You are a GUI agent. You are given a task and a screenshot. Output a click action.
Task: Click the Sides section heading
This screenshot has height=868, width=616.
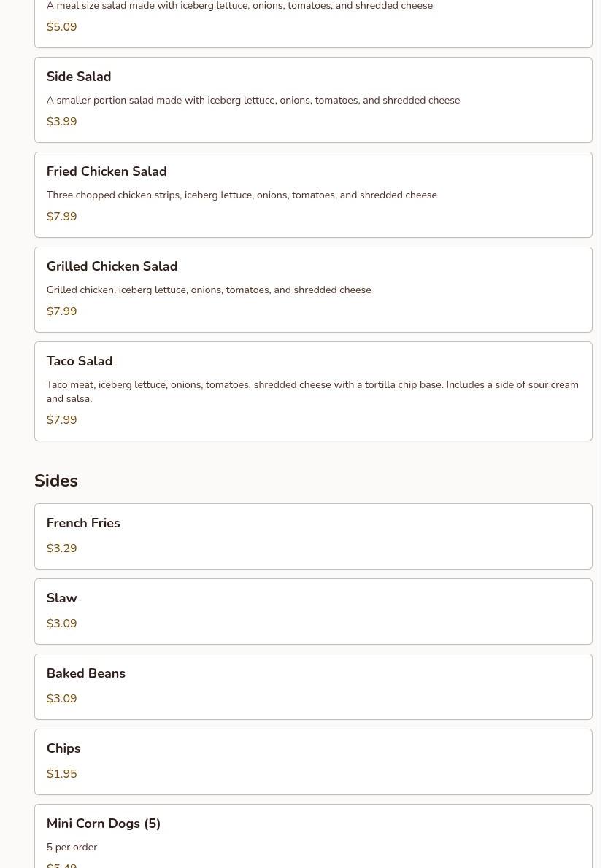56,481
